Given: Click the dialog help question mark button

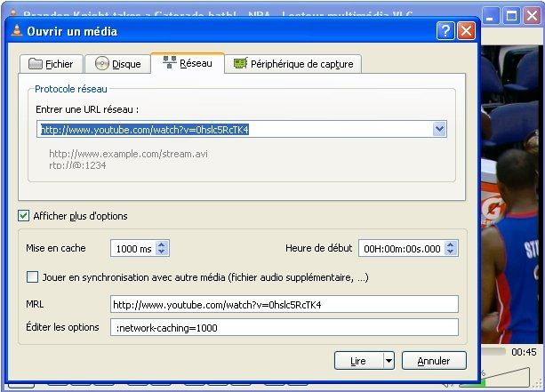Looking at the screenshot, I should [445, 31].
